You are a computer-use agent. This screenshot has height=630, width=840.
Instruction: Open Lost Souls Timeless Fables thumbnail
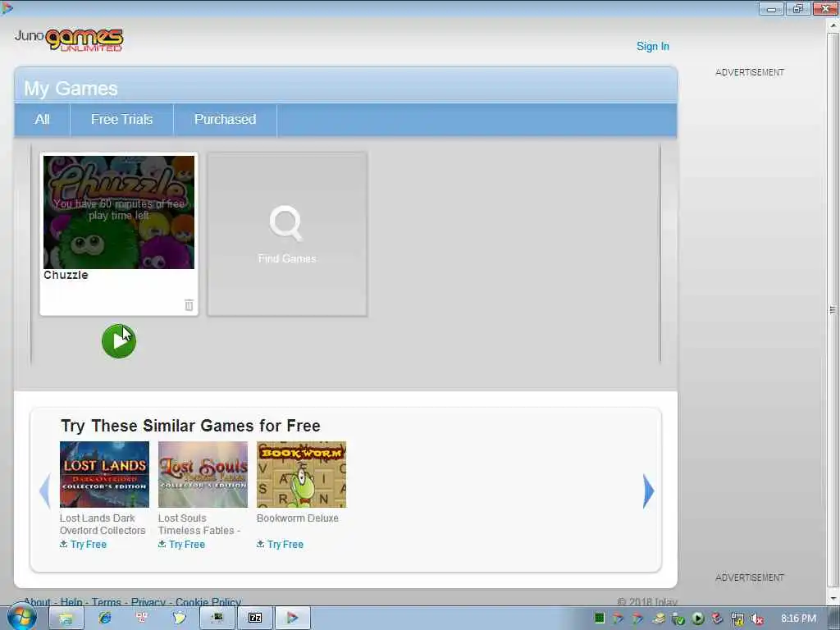point(203,474)
